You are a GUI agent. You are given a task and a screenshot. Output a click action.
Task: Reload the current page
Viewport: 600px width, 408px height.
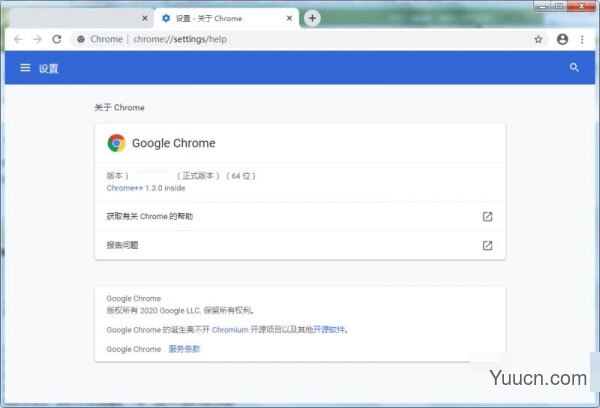coord(57,39)
